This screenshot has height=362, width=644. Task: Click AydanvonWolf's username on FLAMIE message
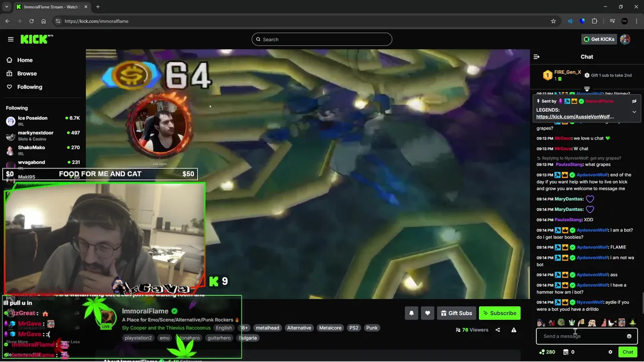(592, 247)
